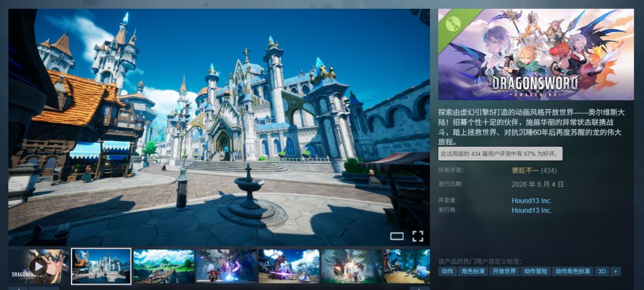Select the 角色扮演 tag
This screenshot has width=644, height=290.
(x=473, y=272)
